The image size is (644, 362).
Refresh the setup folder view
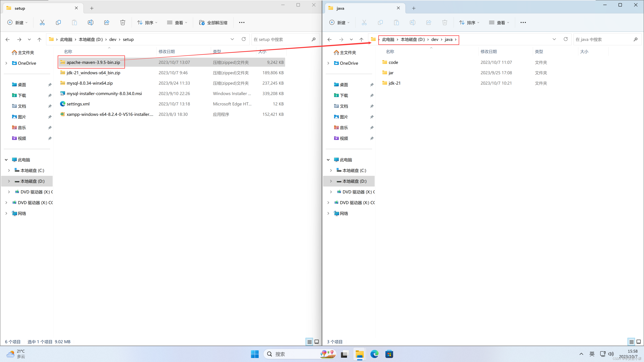click(244, 39)
